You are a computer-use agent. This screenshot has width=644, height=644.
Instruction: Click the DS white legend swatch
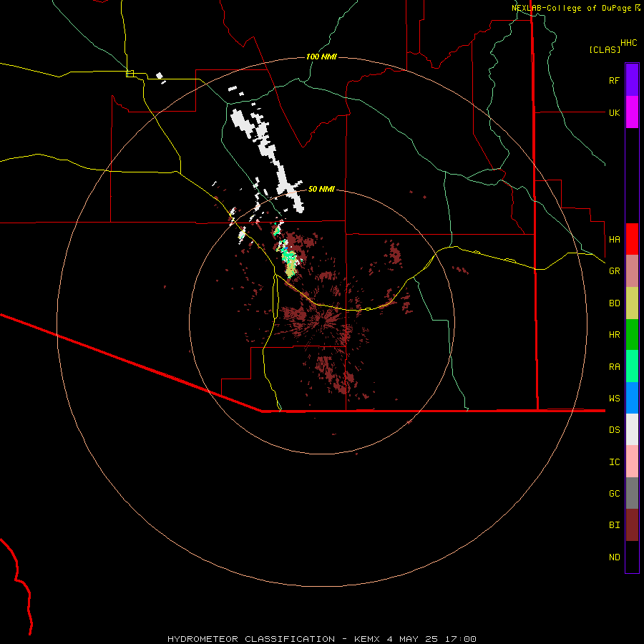tap(632, 429)
